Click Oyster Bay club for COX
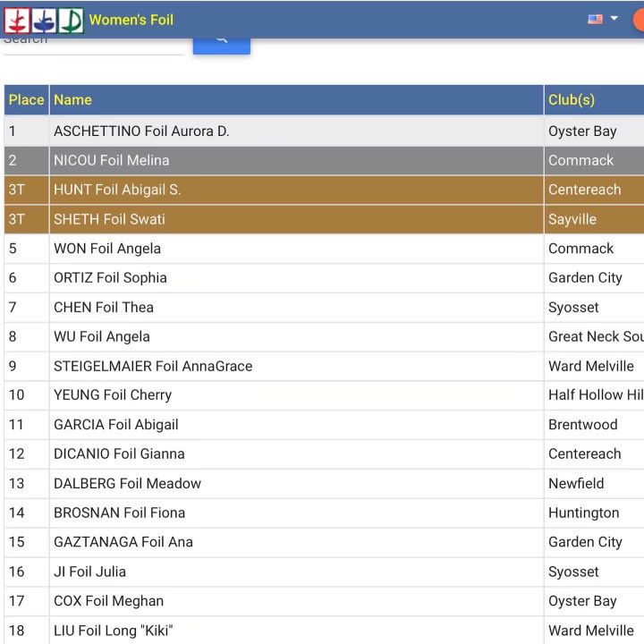This screenshot has width=644, height=644. tap(582, 601)
